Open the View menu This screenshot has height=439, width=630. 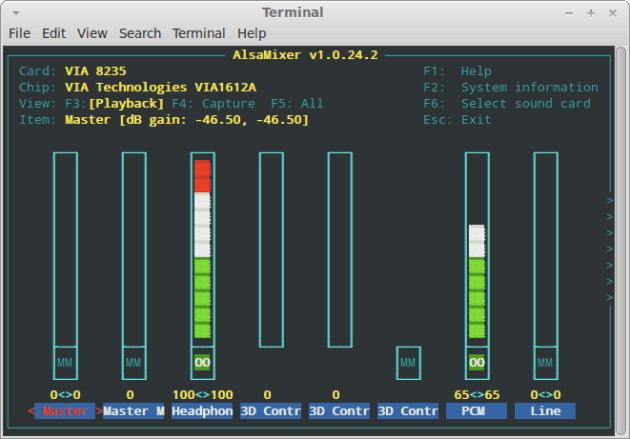click(x=92, y=33)
